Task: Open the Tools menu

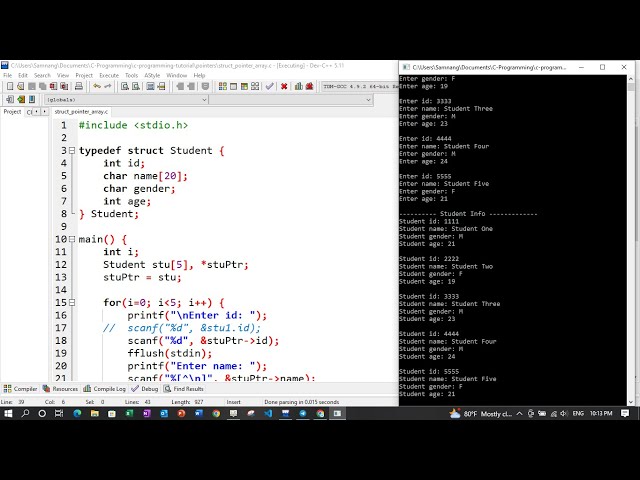Action: [x=131, y=76]
